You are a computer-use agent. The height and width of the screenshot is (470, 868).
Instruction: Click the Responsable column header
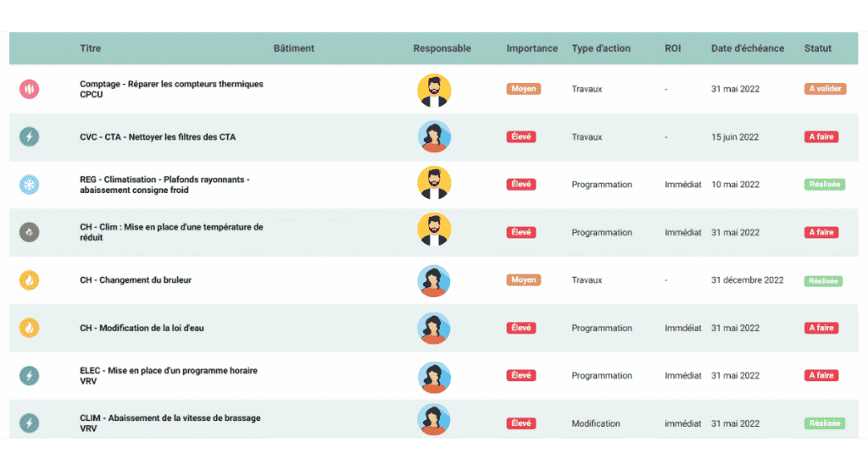tap(442, 48)
